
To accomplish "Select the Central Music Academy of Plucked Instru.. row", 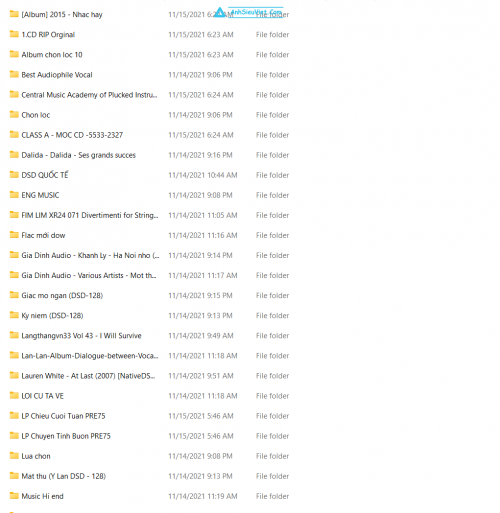I will coord(149,95).
